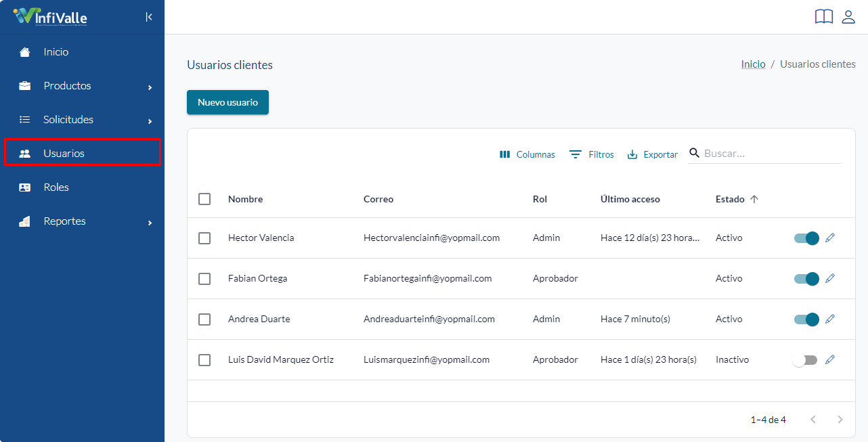Click the Usuarios clientes page title
Image resolution: width=868 pixels, height=442 pixels.
[x=230, y=65]
